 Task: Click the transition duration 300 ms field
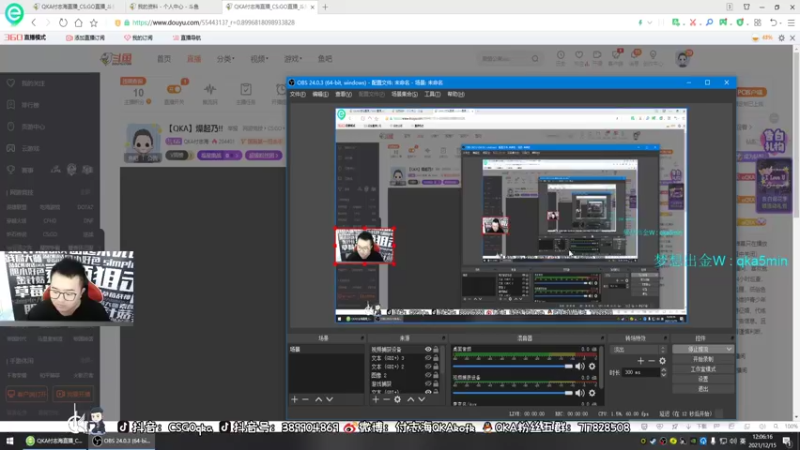[x=641, y=372]
